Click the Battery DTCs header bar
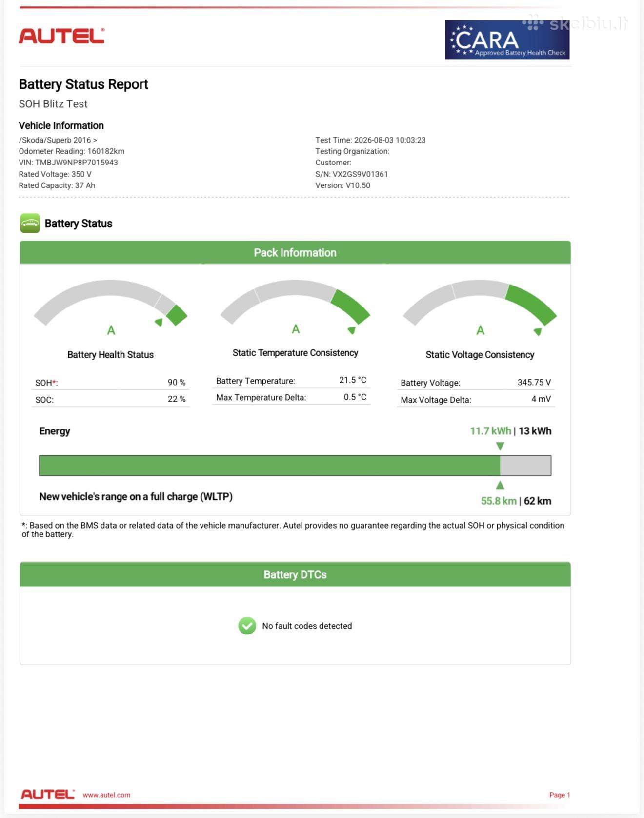The image size is (644, 818). pyautogui.click(x=295, y=574)
